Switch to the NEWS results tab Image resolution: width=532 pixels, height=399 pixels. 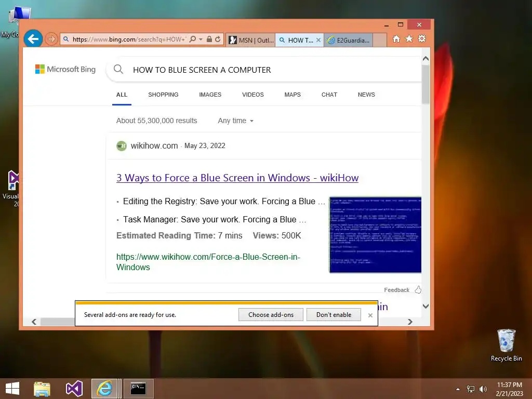click(x=366, y=95)
